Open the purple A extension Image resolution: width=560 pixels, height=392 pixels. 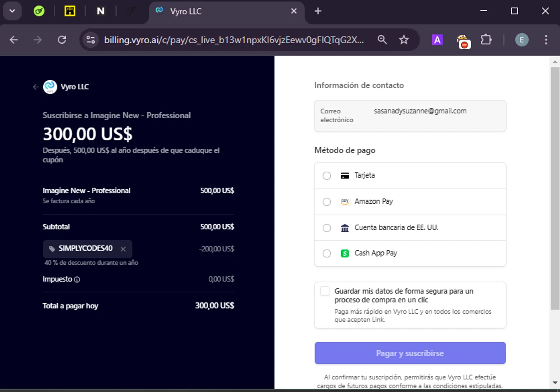(x=437, y=40)
